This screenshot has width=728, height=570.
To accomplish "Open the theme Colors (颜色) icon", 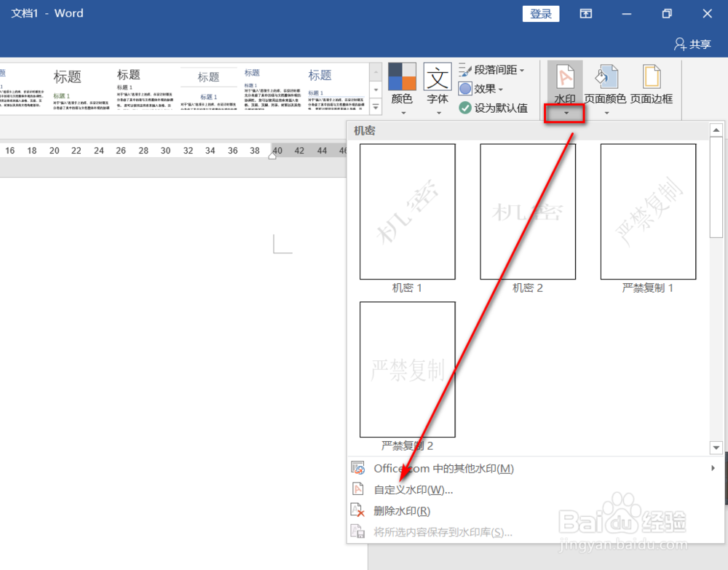I will pyautogui.click(x=402, y=76).
